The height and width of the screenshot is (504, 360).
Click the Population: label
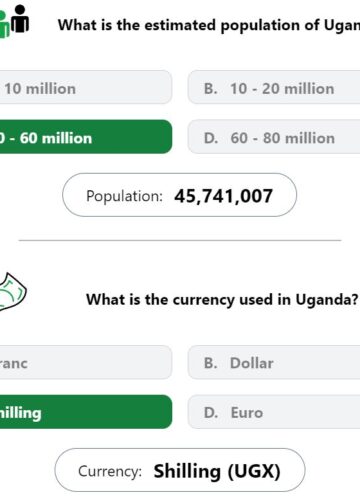click(124, 196)
